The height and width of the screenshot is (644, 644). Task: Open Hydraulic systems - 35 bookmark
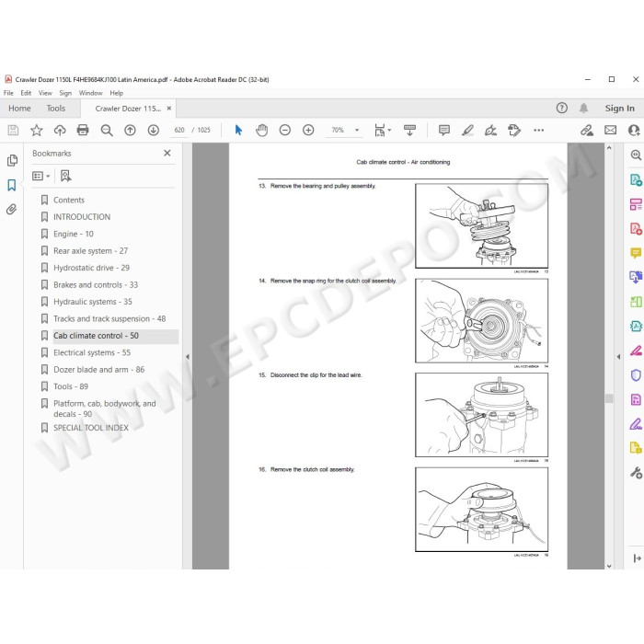coord(93,302)
